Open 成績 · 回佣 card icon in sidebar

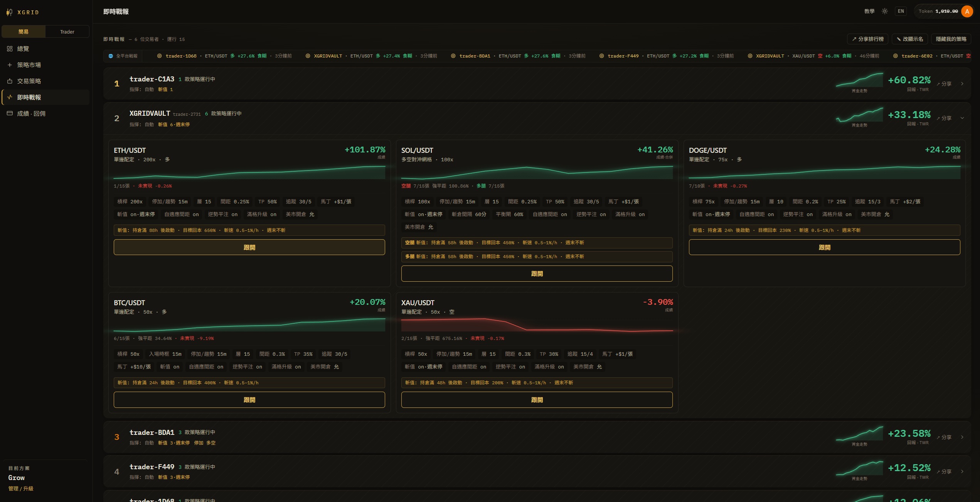pos(10,113)
